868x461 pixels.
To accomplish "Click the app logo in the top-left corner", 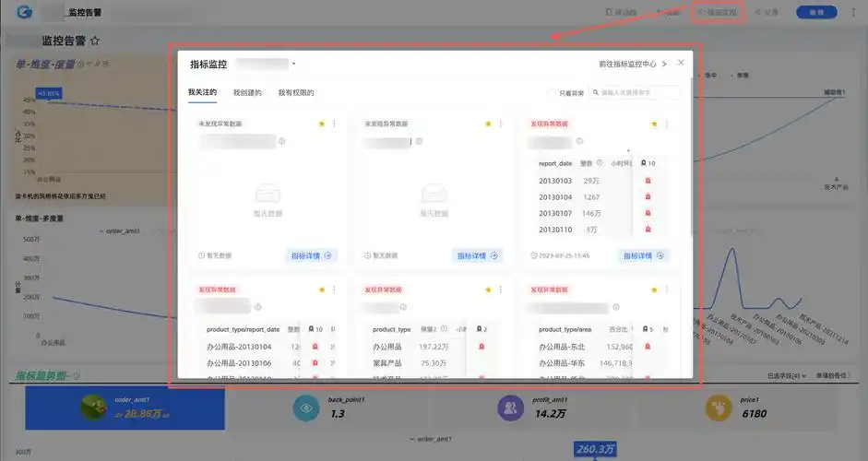I will pos(24,12).
